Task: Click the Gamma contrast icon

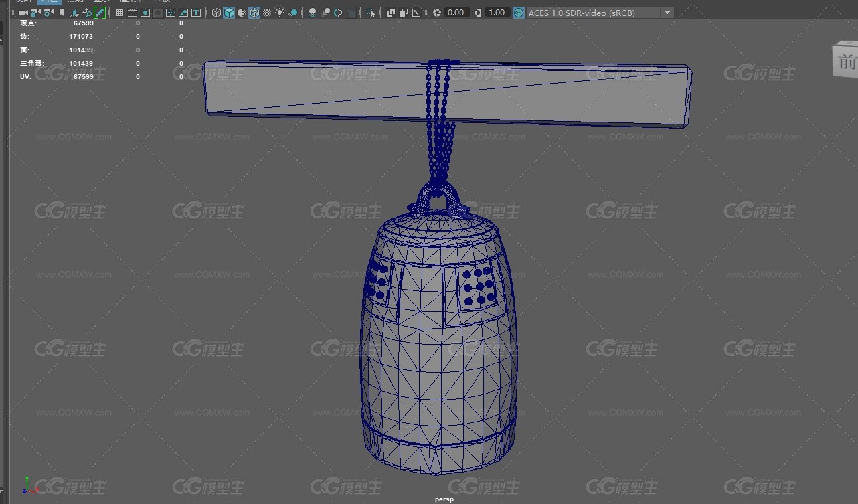Action: (477, 13)
